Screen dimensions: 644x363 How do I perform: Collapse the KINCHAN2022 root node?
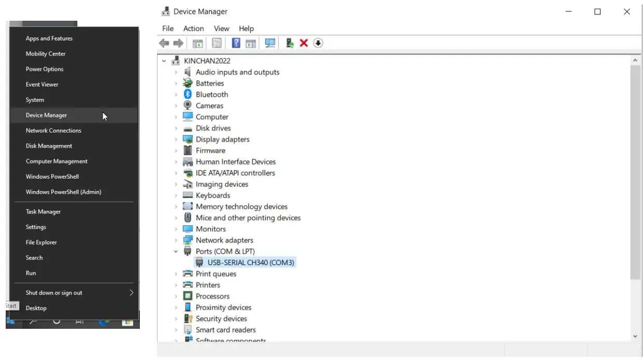(x=164, y=61)
